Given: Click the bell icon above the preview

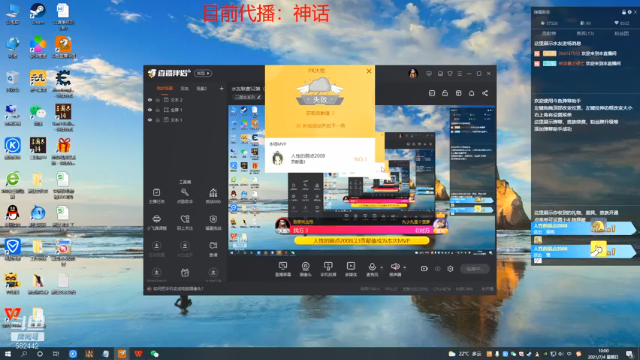Looking at the screenshot, I should click(x=471, y=93).
